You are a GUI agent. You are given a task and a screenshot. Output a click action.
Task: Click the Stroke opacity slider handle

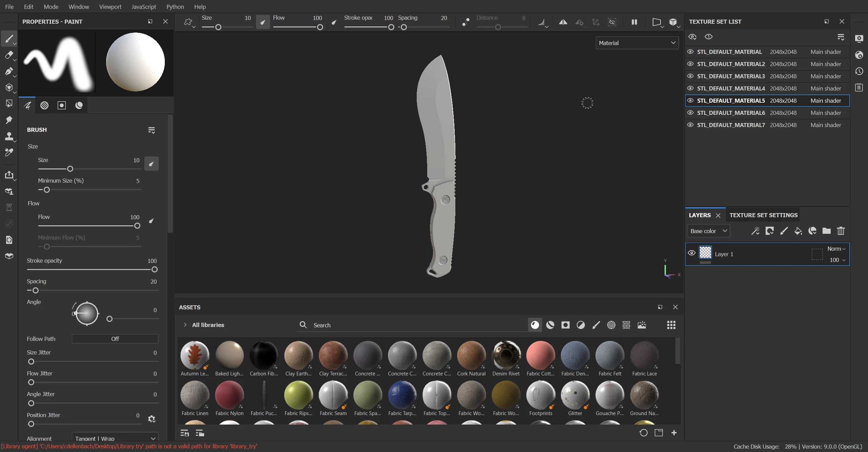(x=155, y=270)
